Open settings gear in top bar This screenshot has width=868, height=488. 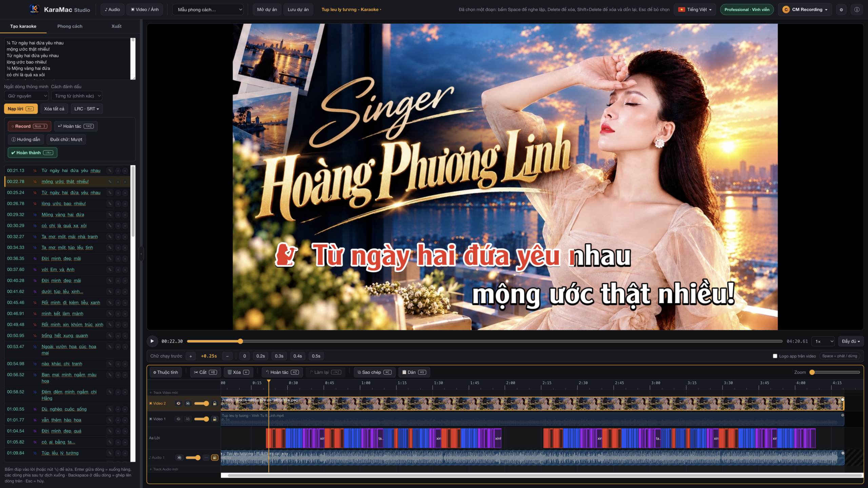point(841,9)
